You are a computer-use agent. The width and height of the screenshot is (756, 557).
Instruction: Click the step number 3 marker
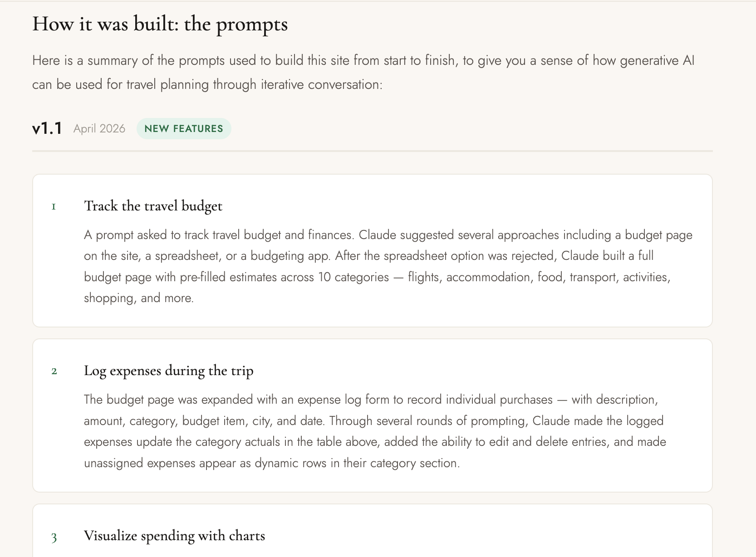coord(54,537)
